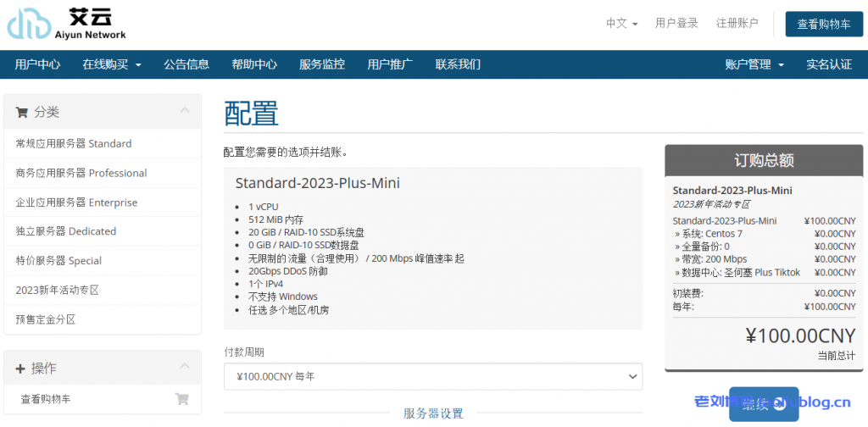Image resolution: width=868 pixels, height=427 pixels.
Task: Expand the 在线购买 menu
Action: [x=112, y=64]
